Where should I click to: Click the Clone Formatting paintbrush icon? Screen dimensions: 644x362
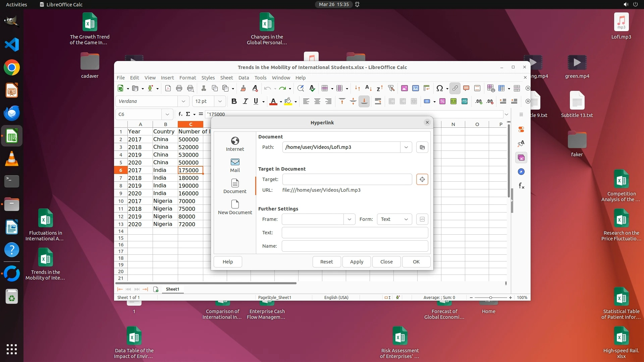(x=243, y=88)
